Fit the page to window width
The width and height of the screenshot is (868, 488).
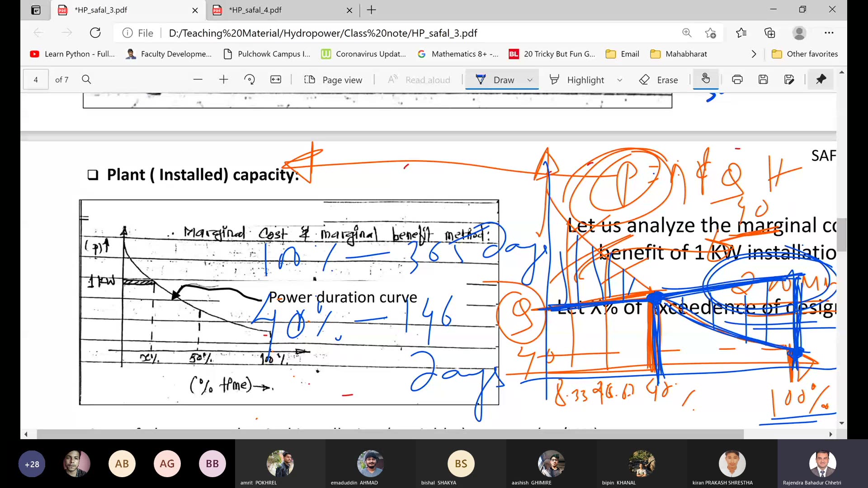[x=275, y=80]
